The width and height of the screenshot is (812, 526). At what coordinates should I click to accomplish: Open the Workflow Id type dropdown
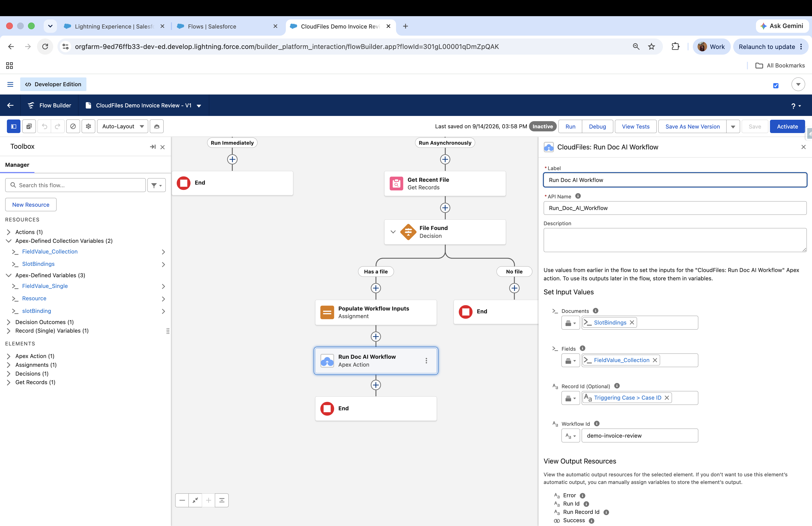[571, 435]
